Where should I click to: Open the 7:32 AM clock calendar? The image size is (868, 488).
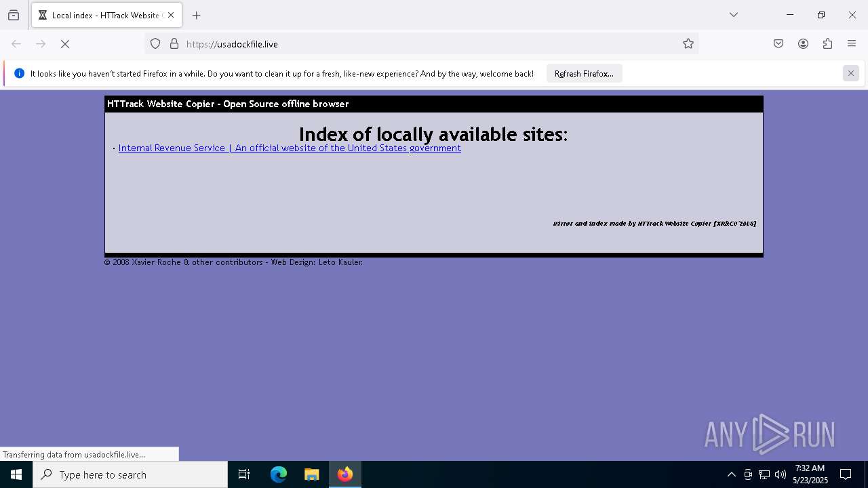pyautogui.click(x=810, y=474)
